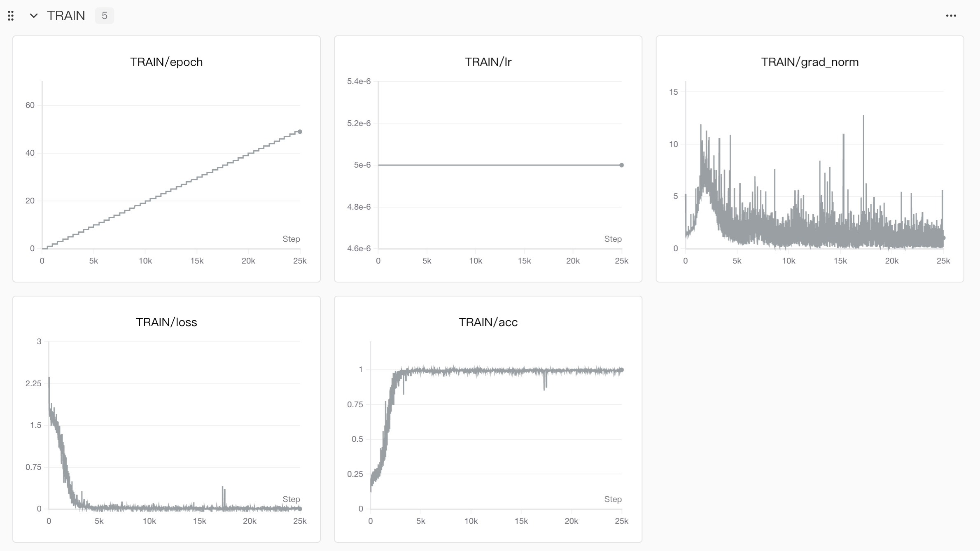
Task: Select the TRAIN/epoch chart title
Action: (166, 62)
